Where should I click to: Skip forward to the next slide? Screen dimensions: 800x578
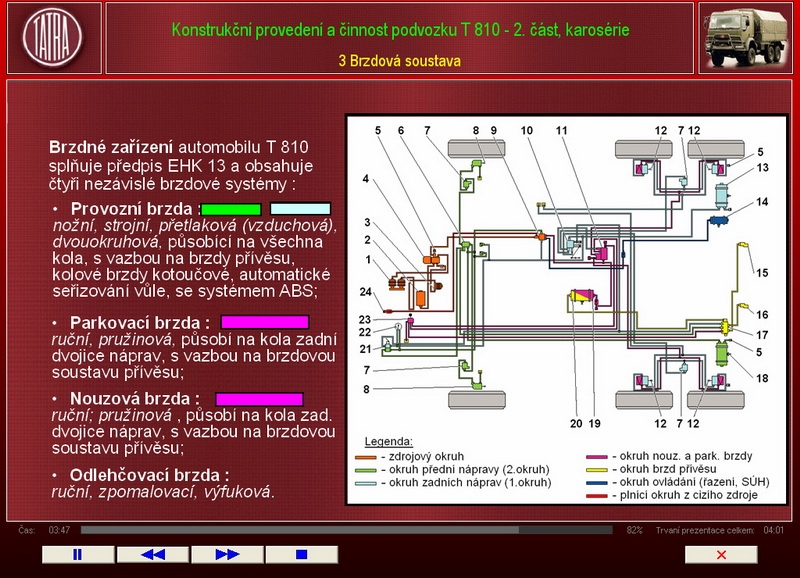click(x=227, y=555)
